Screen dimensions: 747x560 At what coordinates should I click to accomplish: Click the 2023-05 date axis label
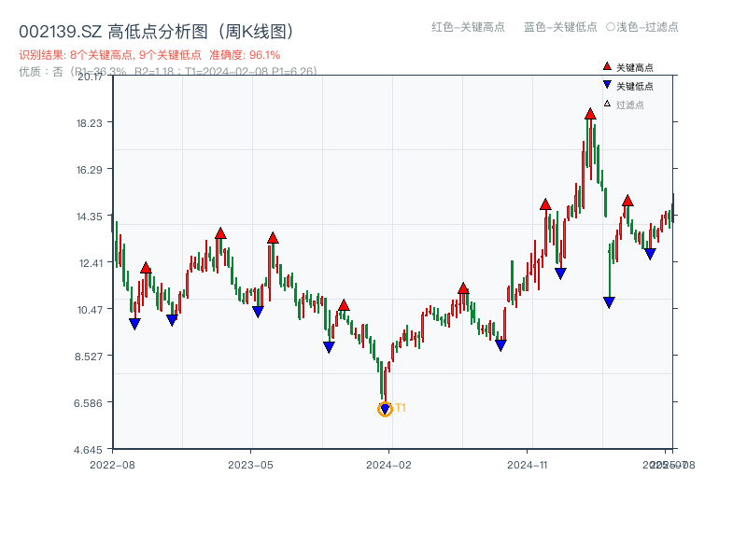(x=250, y=465)
